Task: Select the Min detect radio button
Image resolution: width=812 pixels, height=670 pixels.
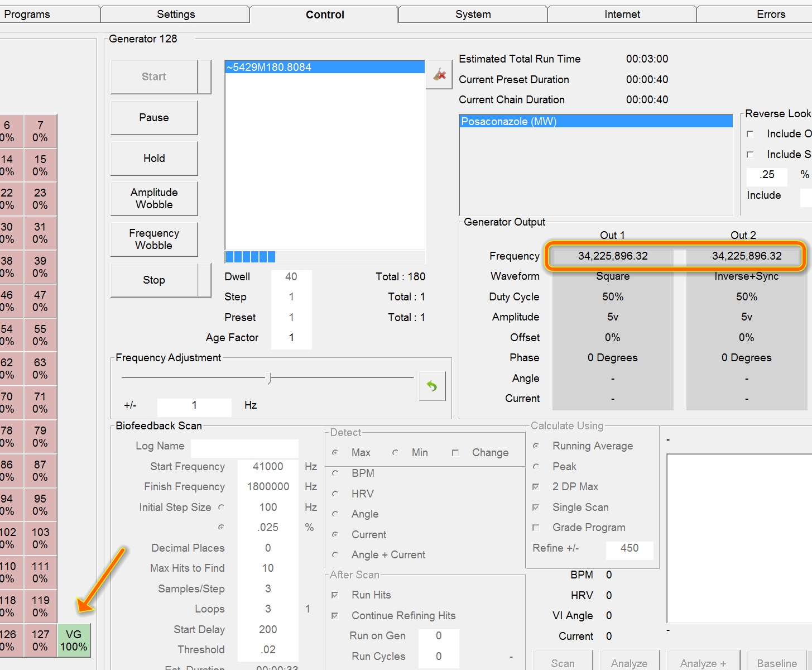Action: tap(395, 453)
